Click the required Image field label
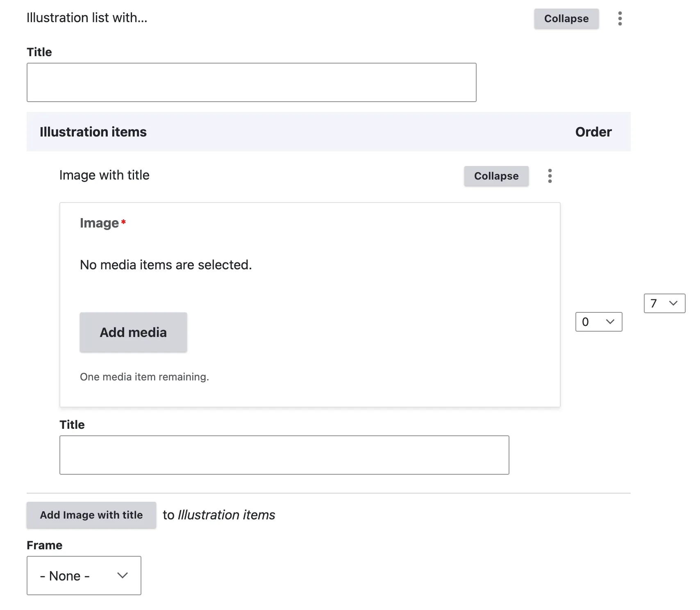This screenshot has width=700, height=610. tap(99, 223)
